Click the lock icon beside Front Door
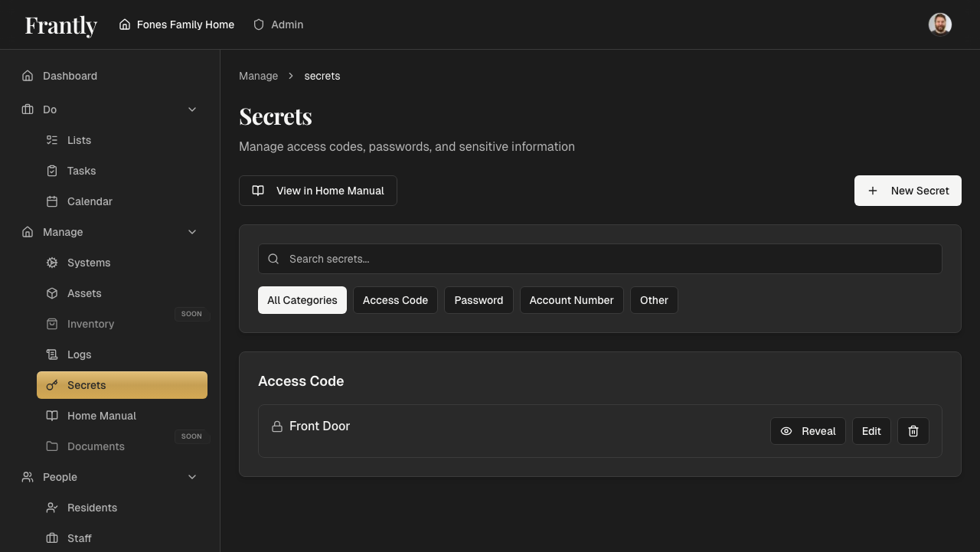 click(276, 426)
